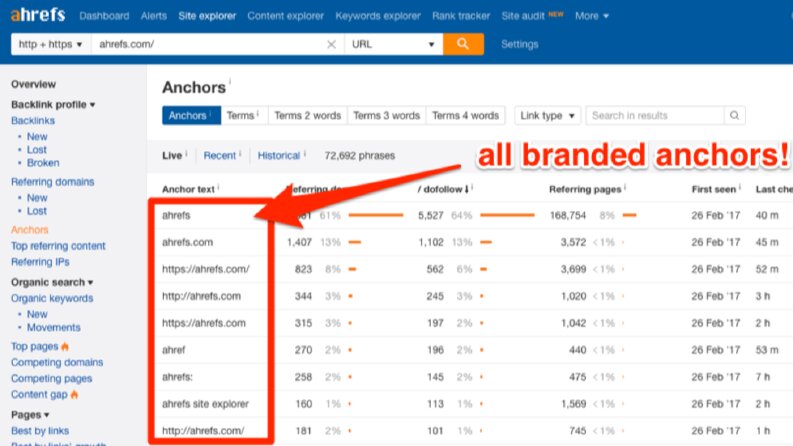Image resolution: width=793 pixels, height=446 pixels.
Task: Switch to the Recent index
Action: [x=219, y=156]
